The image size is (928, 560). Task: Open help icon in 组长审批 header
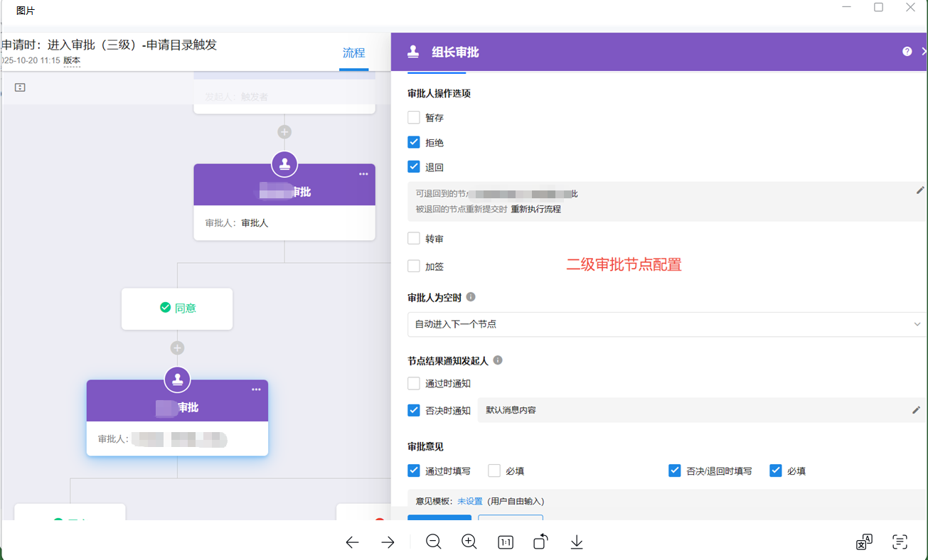(x=907, y=51)
